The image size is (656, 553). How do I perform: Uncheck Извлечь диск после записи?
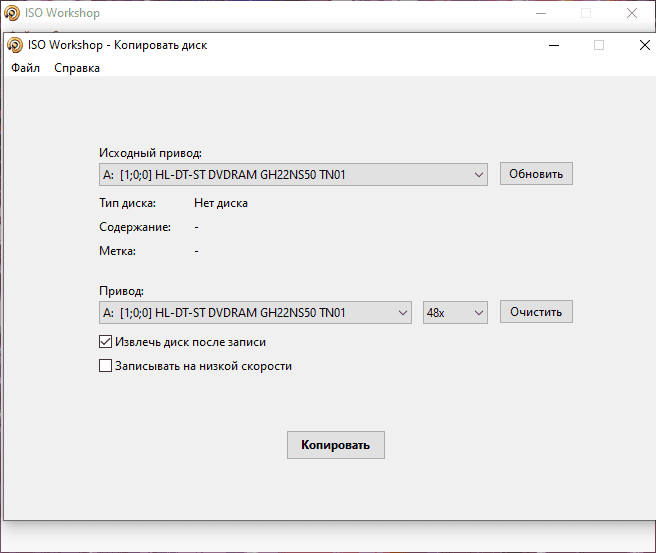click(x=105, y=342)
